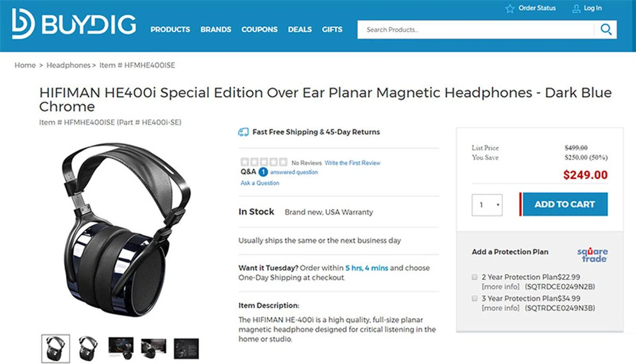Click inside the Search Products field
The image size is (636, 364).
coord(475,30)
